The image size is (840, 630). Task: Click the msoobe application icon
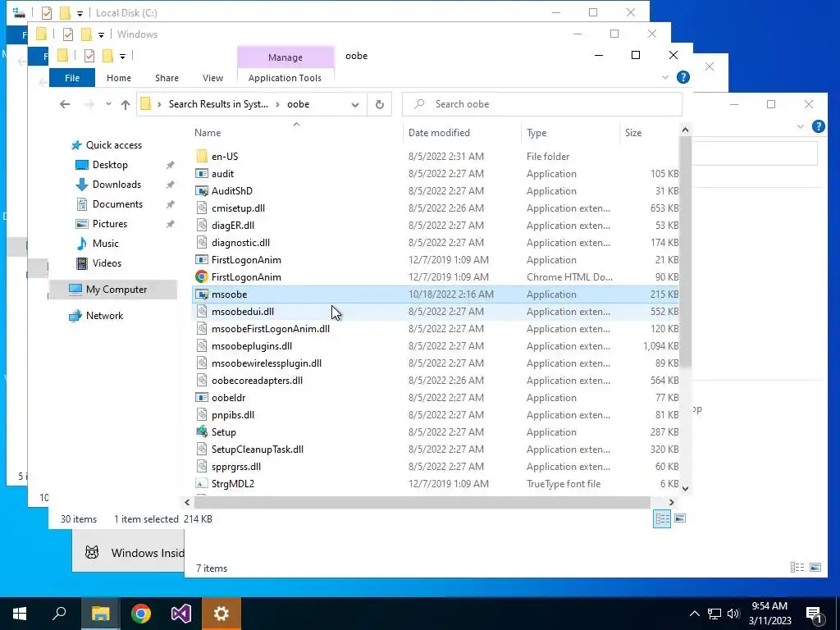202,294
